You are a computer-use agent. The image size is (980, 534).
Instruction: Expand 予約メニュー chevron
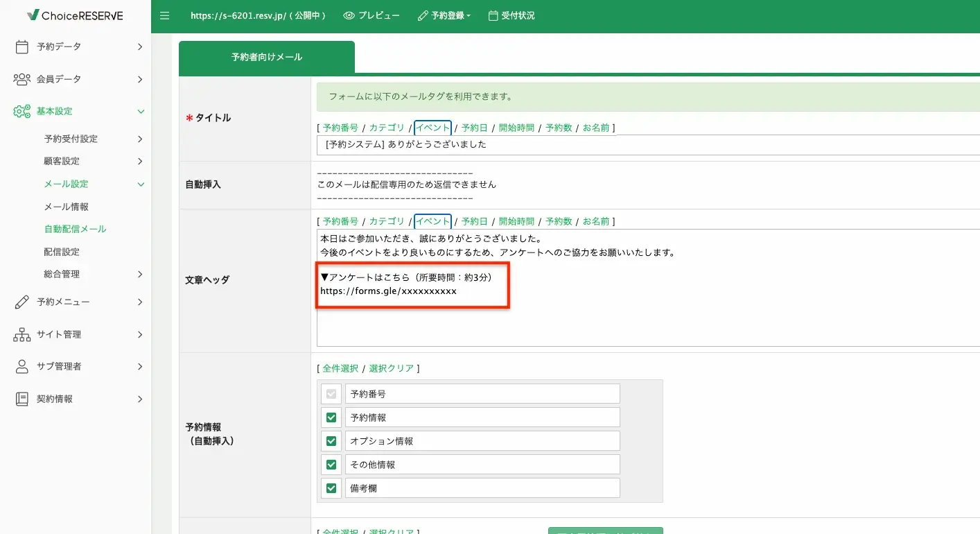point(140,302)
